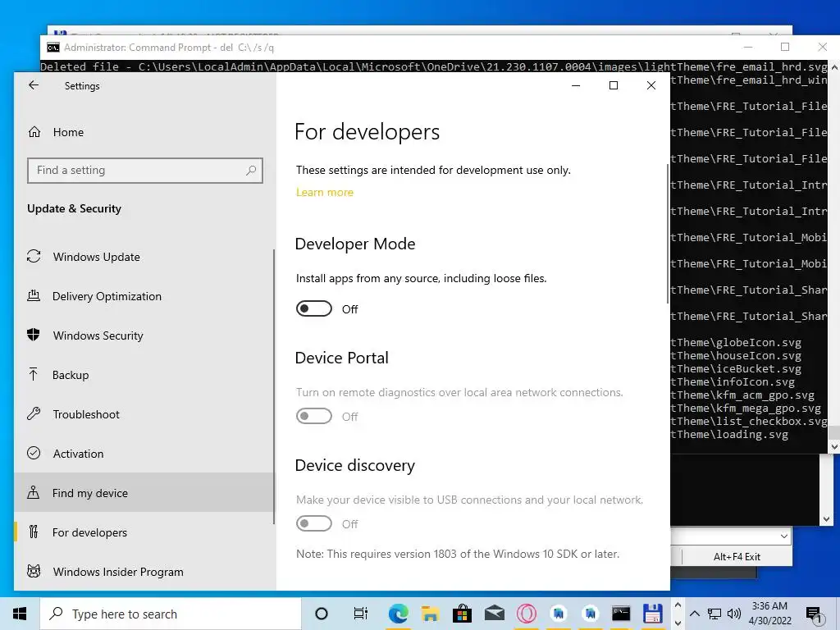Click the Settings sidebar scrollbar
Viewport: 840px width, 630px height.
pyautogui.click(x=274, y=386)
